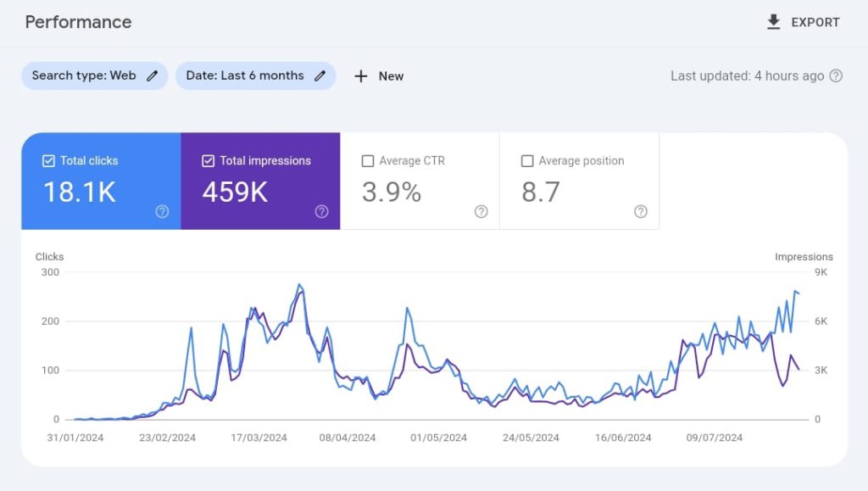
Task: Click pencil icon on Date filter chip
Action: point(320,75)
